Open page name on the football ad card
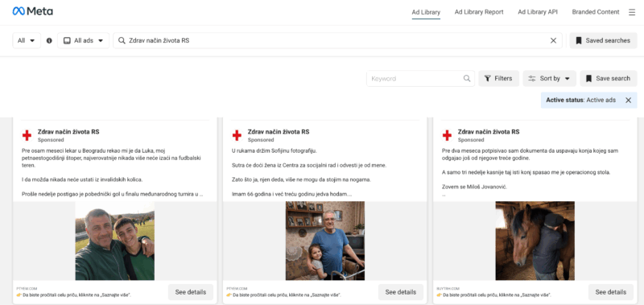644x305 pixels. click(68, 132)
